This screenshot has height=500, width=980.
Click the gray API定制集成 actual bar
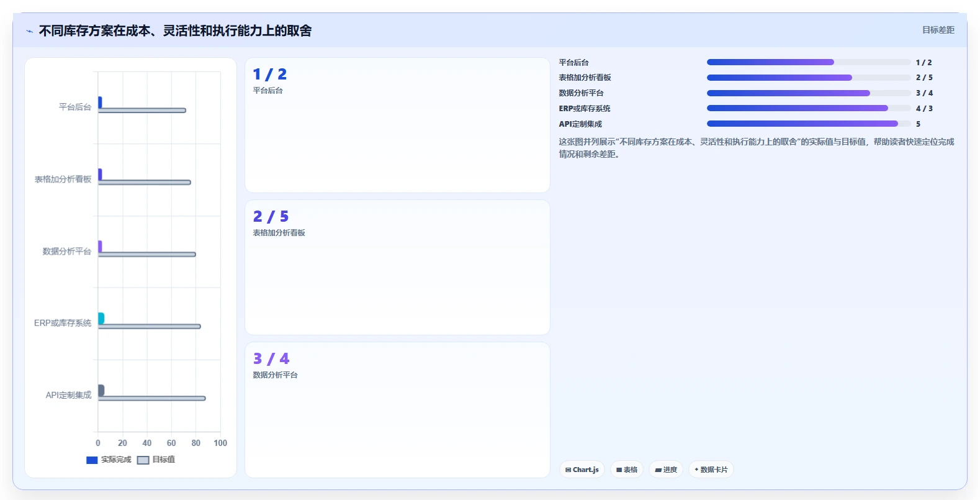101,390
